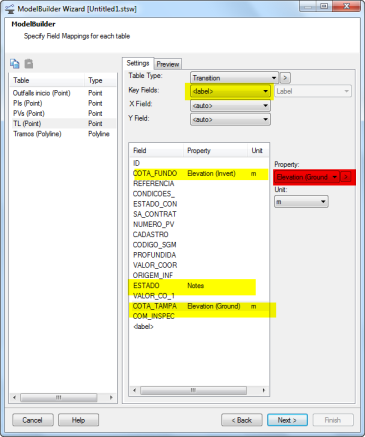Click the field list horizontal scrollbar thumb
Screen dimensions: 365x437
click(194, 390)
